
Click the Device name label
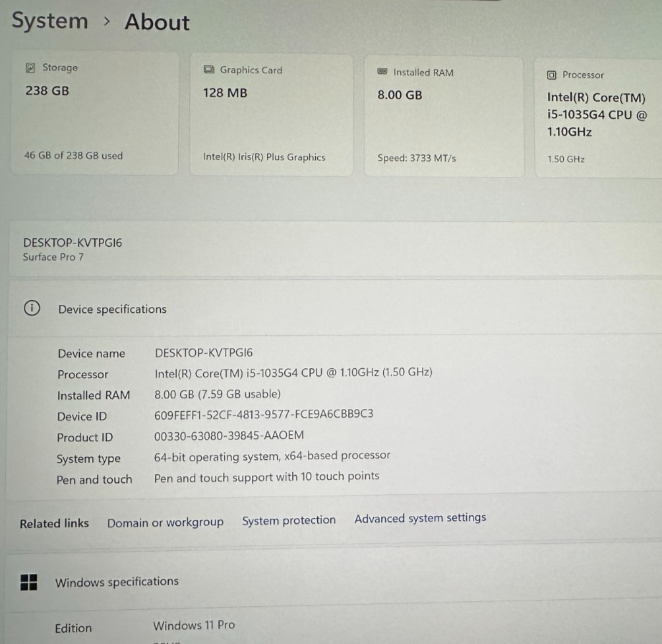(91, 353)
